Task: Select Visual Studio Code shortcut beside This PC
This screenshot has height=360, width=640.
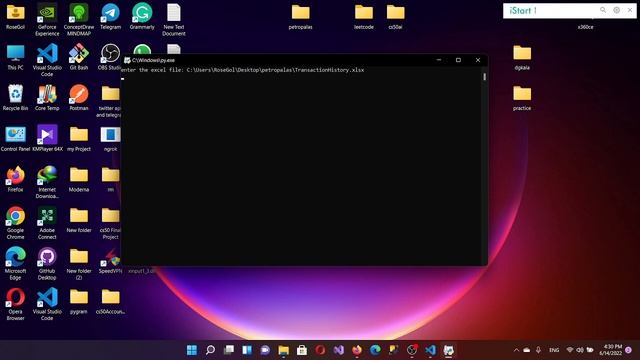Action: 47,60
